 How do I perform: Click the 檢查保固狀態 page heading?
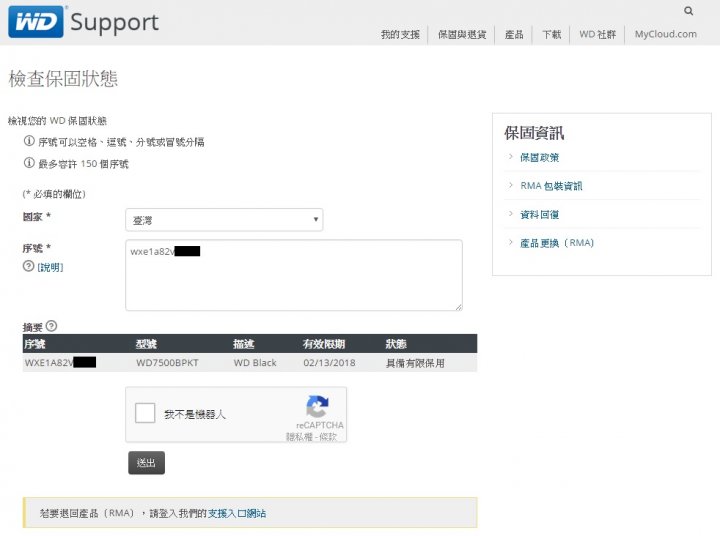pyautogui.click(x=63, y=79)
